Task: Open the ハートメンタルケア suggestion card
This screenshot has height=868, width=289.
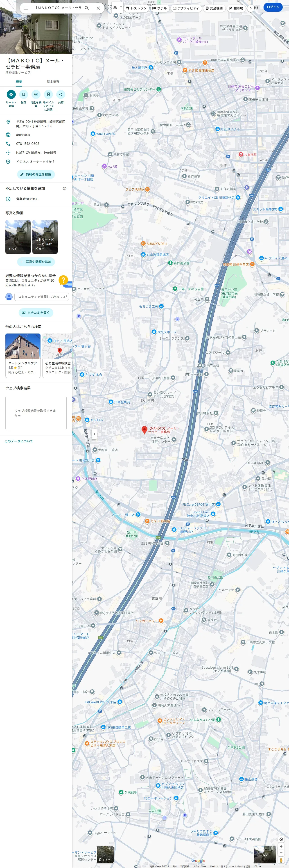Action: click(23, 356)
